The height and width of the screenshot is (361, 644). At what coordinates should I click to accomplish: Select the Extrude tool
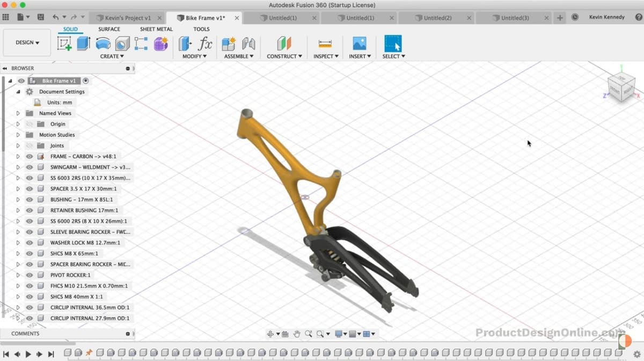(x=83, y=43)
